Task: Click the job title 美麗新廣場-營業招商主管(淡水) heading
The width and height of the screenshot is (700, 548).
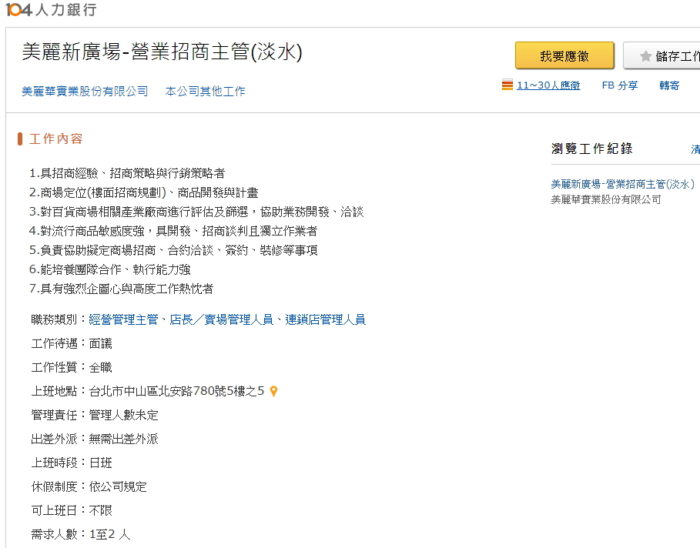Action: pyautogui.click(x=162, y=52)
